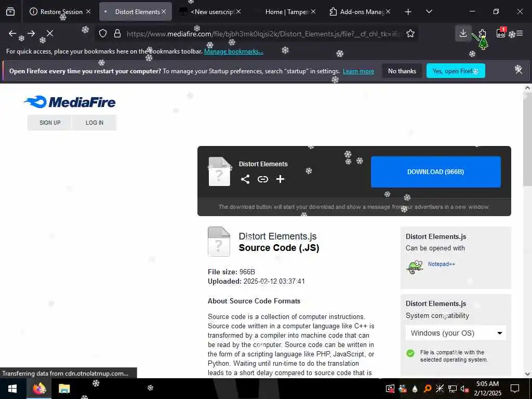Click the page vertical scrollbar thumb
Image resolution: width=532 pixels, height=399 pixels.
point(527,139)
